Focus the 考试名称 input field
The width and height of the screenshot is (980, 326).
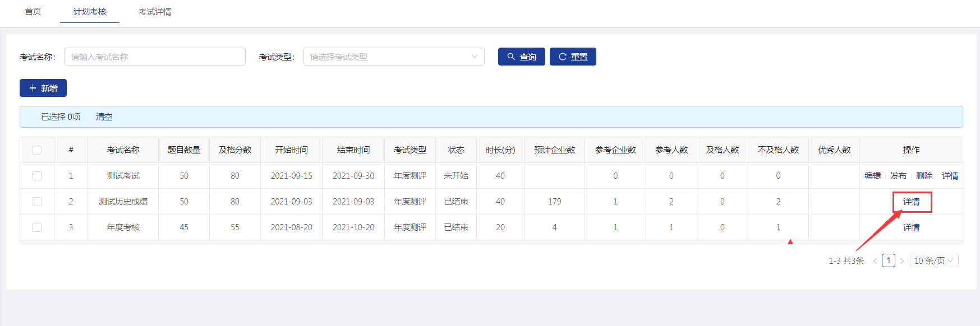pyautogui.click(x=154, y=57)
